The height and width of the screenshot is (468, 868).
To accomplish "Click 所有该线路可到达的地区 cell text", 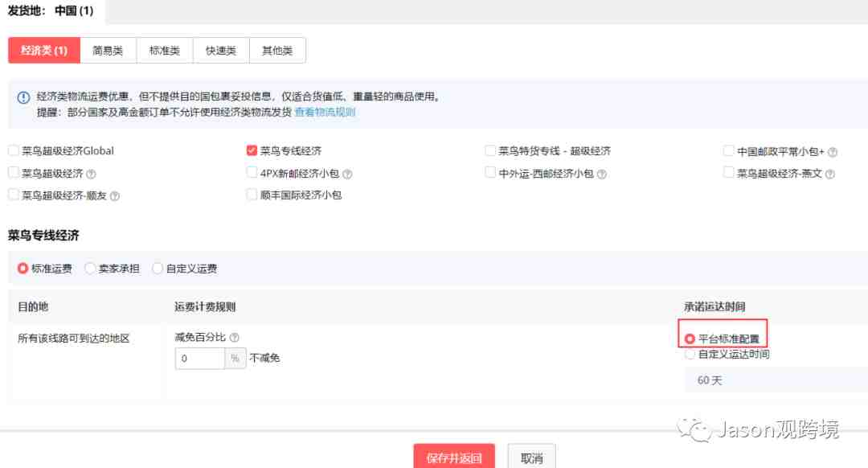I will [74, 339].
